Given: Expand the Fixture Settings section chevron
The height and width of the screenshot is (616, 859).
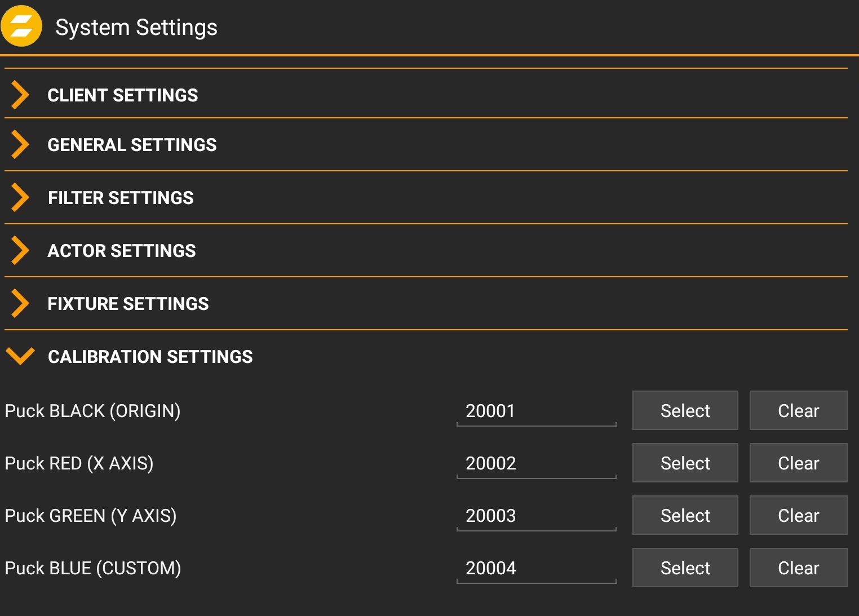Looking at the screenshot, I should point(20,303).
